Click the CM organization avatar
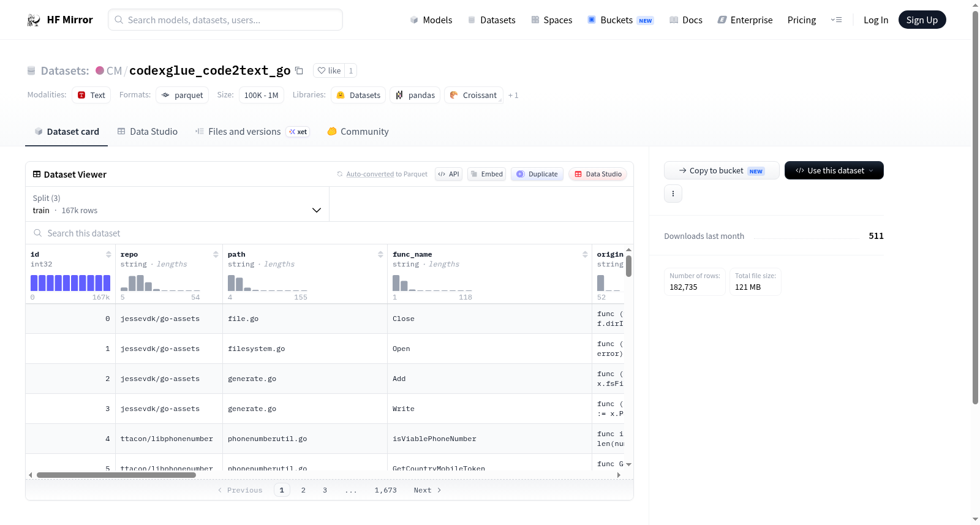Viewport: 980px width, 525px height. 100,70
